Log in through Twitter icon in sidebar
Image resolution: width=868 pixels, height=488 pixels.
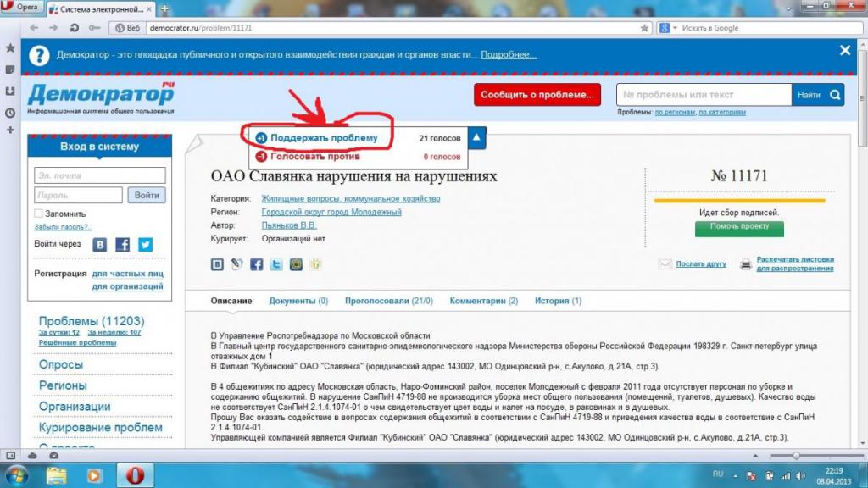(x=145, y=245)
